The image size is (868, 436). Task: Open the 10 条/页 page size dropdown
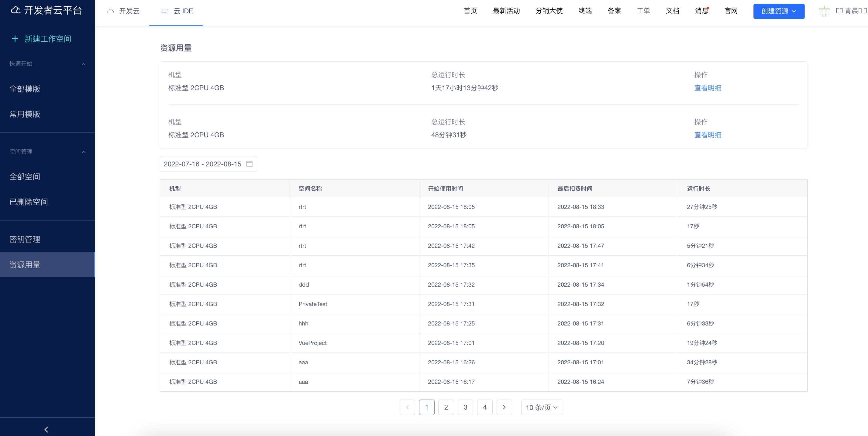[542, 407]
